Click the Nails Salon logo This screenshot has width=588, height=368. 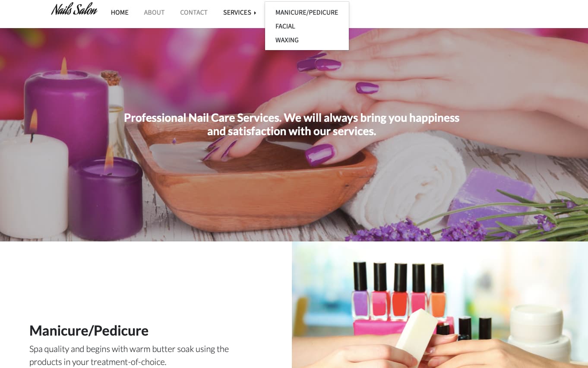(x=74, y=9)
